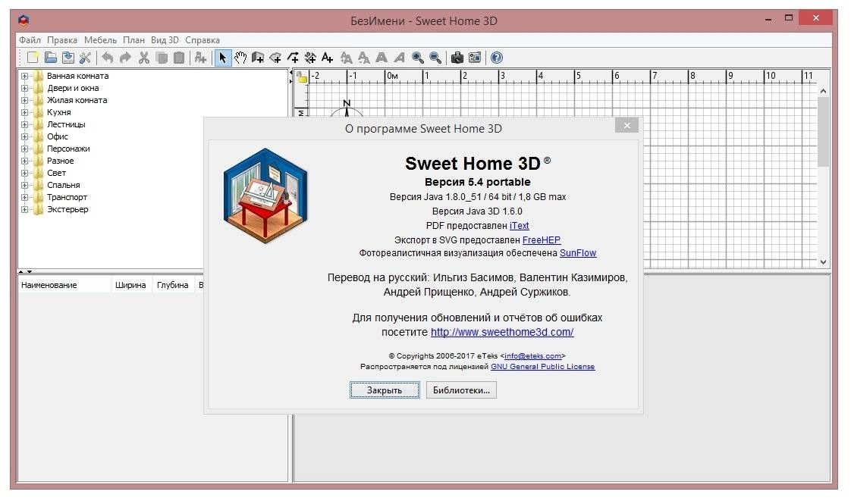
Task: Expand the Двери и окна category
Action: click(24, 89)
